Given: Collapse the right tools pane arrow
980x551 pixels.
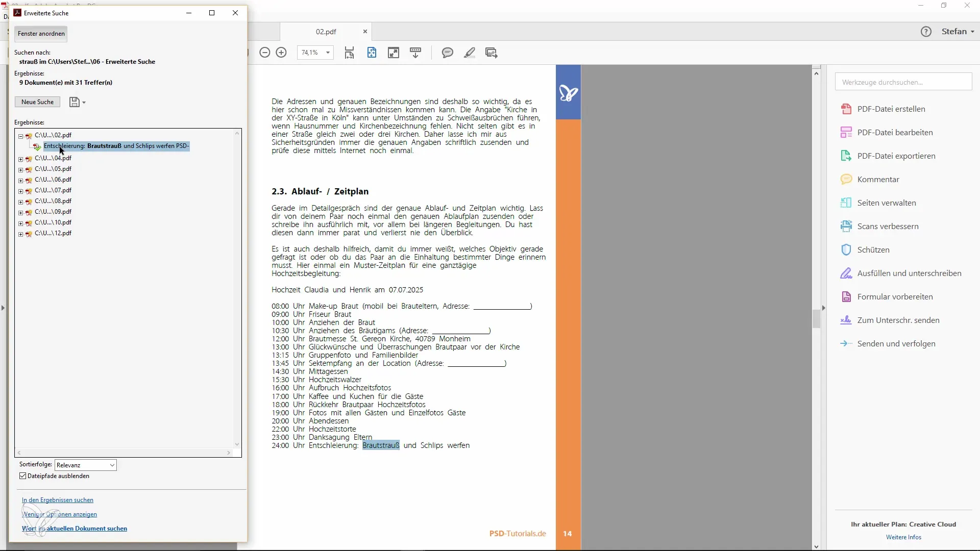Looking at the screenshot, I should click(x=823, y=308).
